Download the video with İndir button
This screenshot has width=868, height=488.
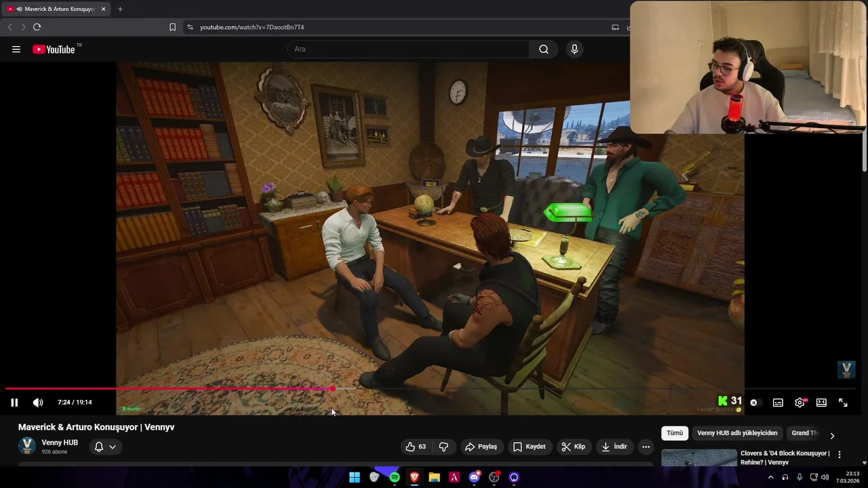click(614, 447)
